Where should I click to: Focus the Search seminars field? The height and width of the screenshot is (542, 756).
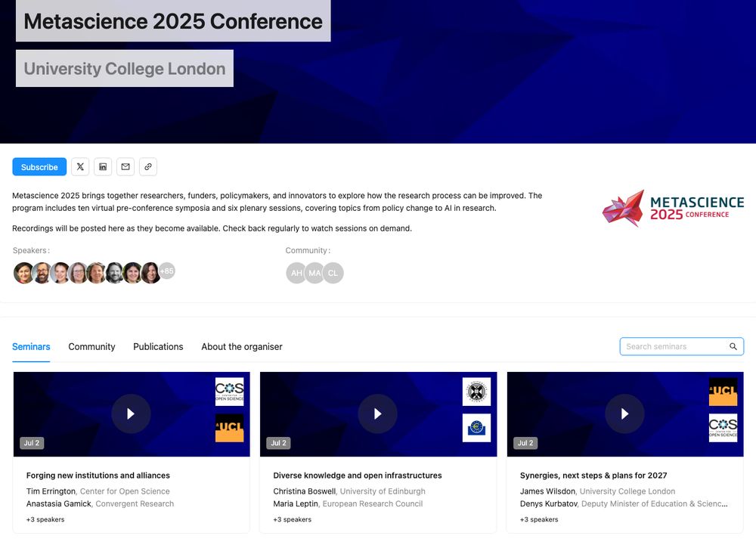pyautogui.click(x=681, y=347)
